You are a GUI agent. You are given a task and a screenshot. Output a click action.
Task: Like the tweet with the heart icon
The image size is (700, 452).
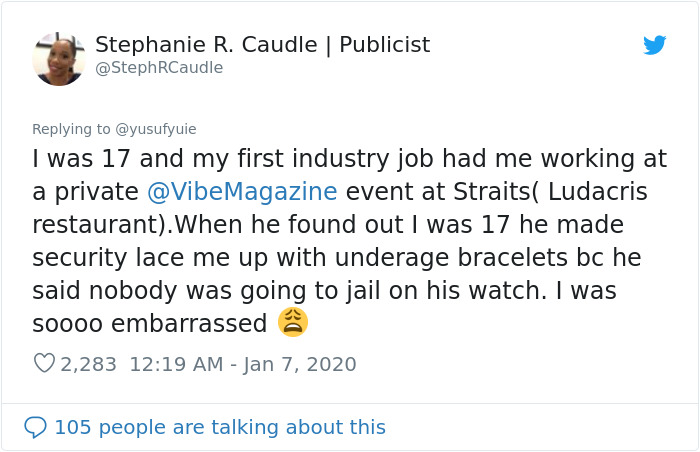pos(43,364)
